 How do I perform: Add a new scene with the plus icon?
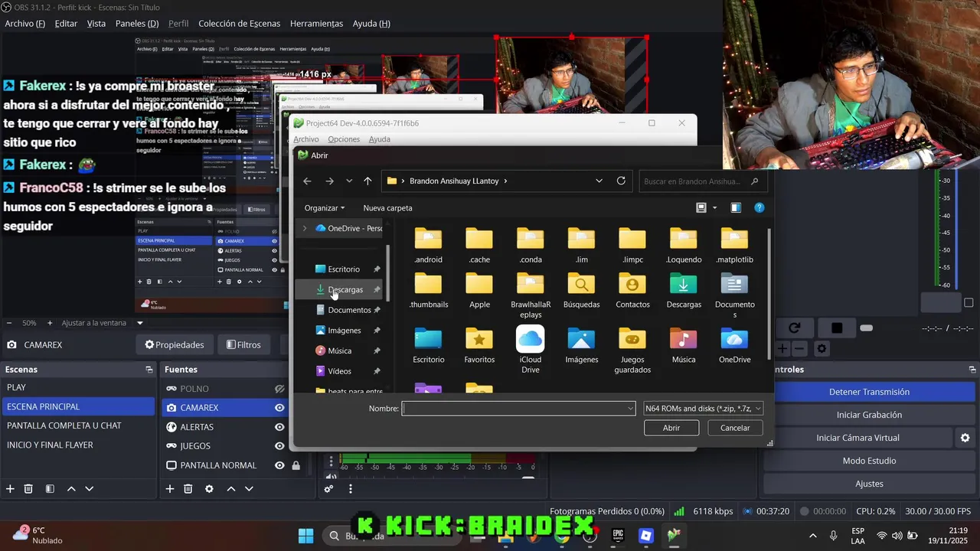point(10,489)
